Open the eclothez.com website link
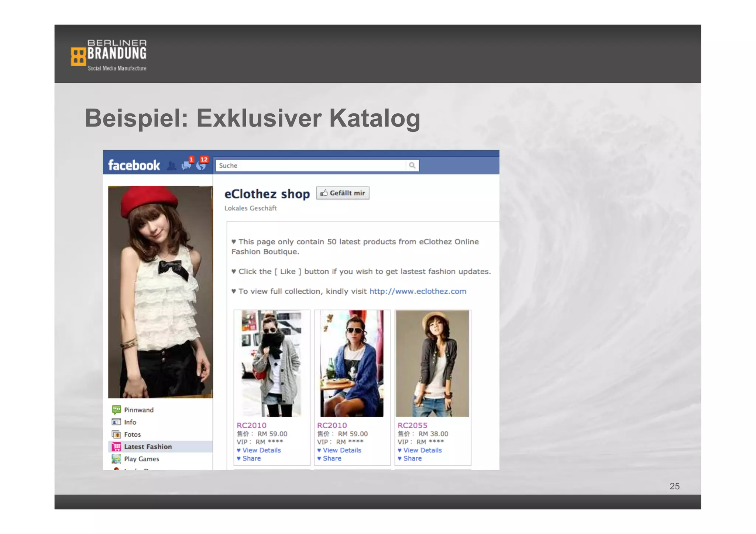The height and width of the screenshot is (534, 756). click(x=418, y=291)
